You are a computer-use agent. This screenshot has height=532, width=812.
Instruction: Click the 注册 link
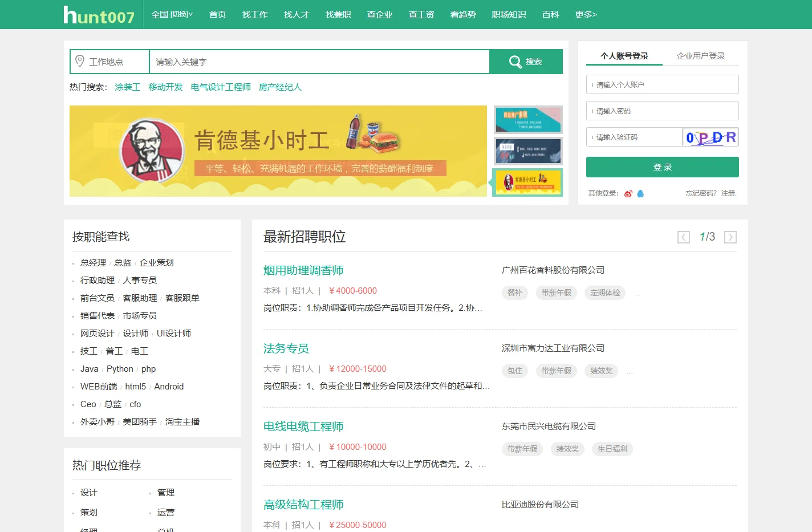(x=728, y=193)
